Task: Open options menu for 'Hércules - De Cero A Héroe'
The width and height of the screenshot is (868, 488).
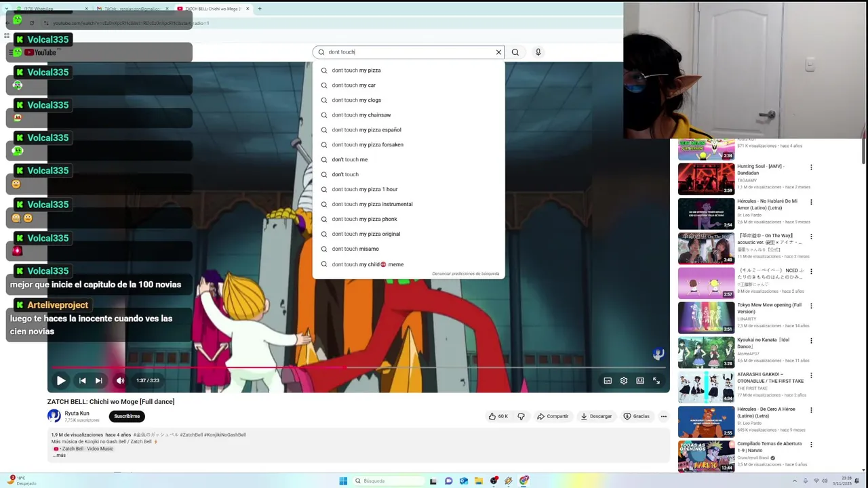Action: click(811, 410)
